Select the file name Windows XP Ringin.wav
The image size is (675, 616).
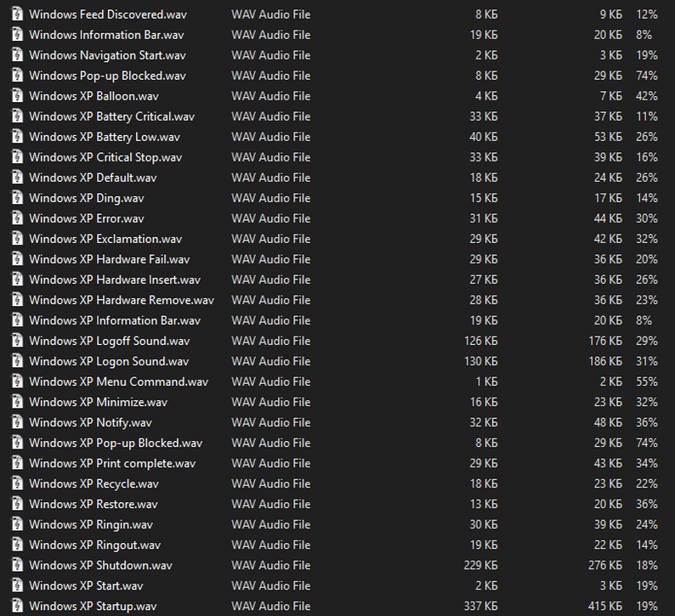coord(91,524)
